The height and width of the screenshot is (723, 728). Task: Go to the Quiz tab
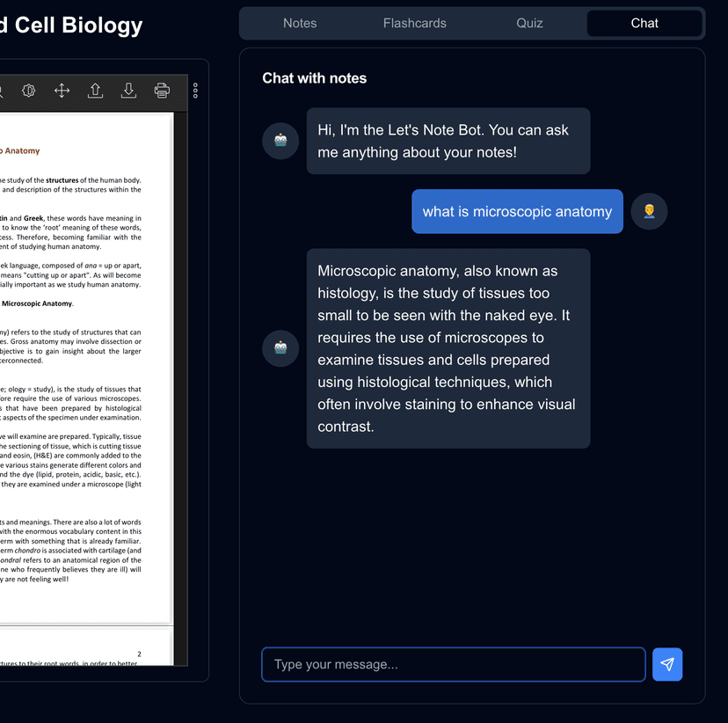coord(529,24)
